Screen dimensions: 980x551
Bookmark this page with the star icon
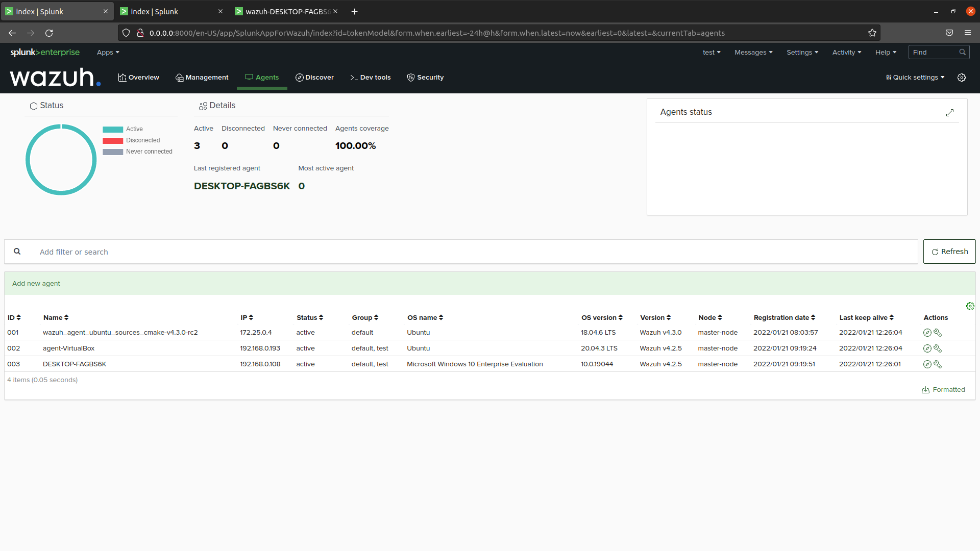click(x=872, y=33)
